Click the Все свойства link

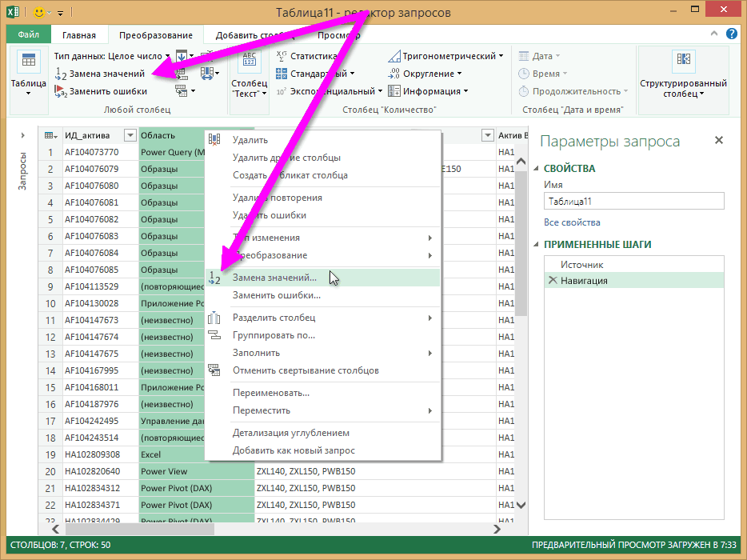(572, 222)
